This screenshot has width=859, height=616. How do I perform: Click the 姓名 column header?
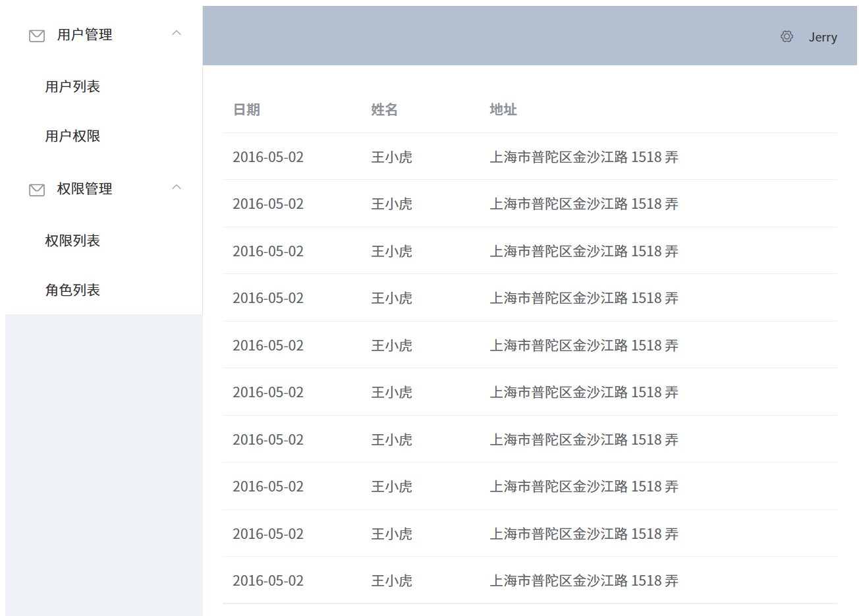(384, 109)
